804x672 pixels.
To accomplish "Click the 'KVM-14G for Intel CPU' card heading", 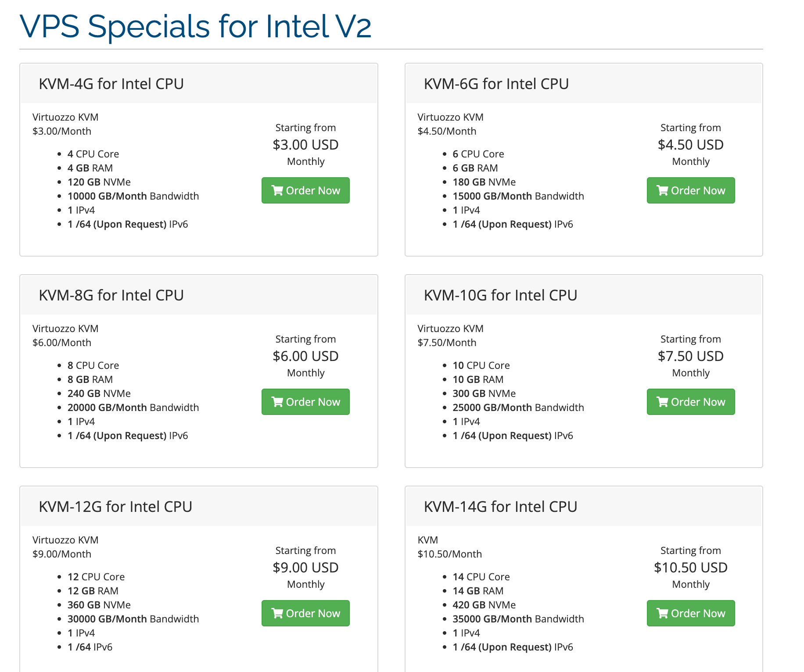I will click(x=500, y=507).
